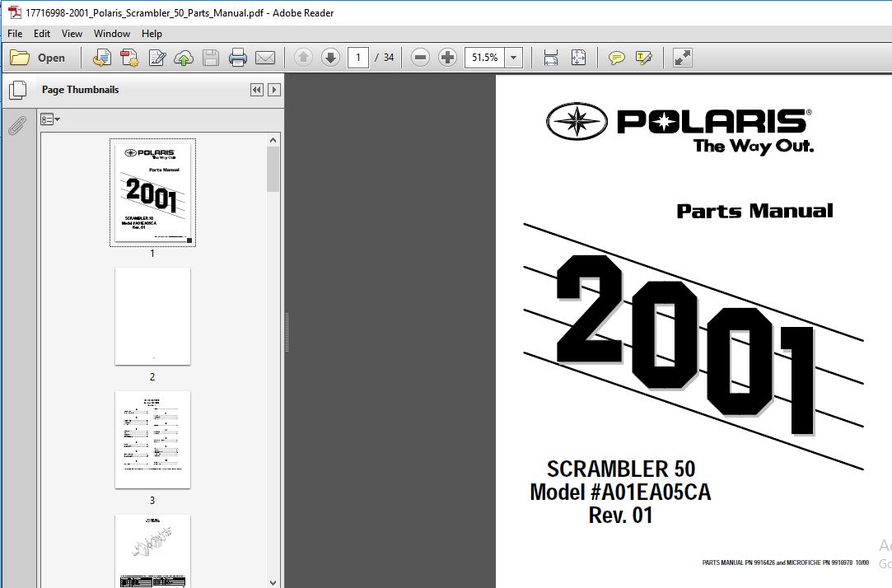Click the Fit One Full Page icon
The height and width of the screenshot is (588, 892).
tap(578, 58)
